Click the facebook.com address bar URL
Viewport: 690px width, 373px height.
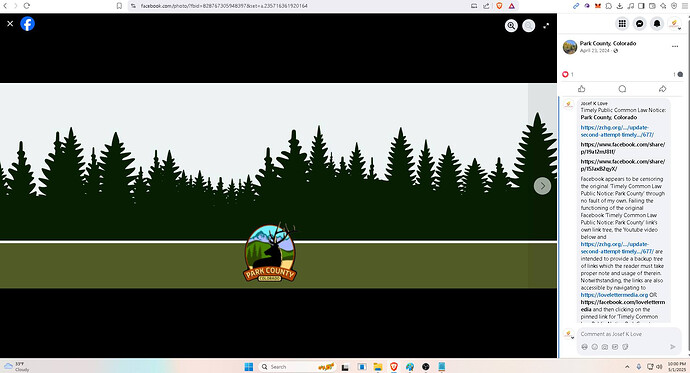(x=224, y=6)
